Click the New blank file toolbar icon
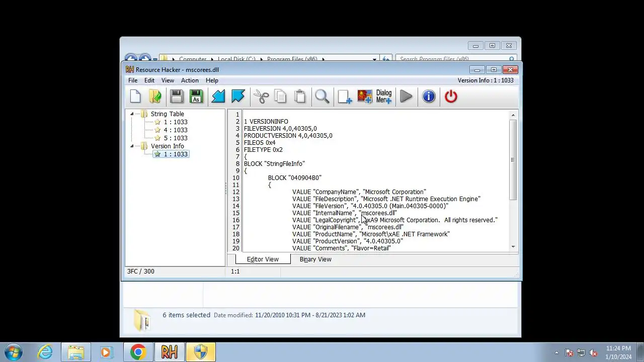The height and width of the screenshot is (362, 644). coord(135,97)
